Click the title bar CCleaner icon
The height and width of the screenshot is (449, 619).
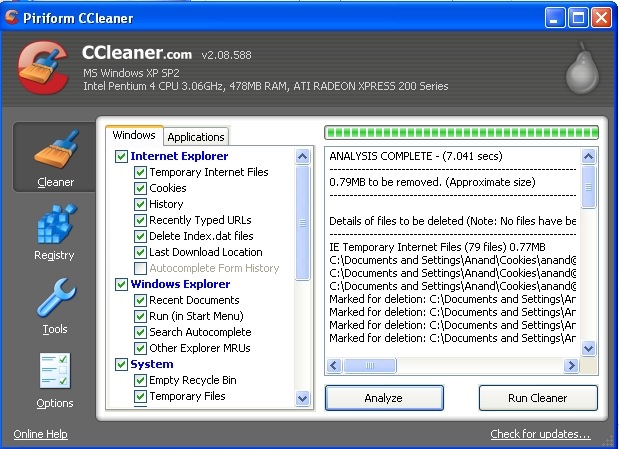(11, 17)
